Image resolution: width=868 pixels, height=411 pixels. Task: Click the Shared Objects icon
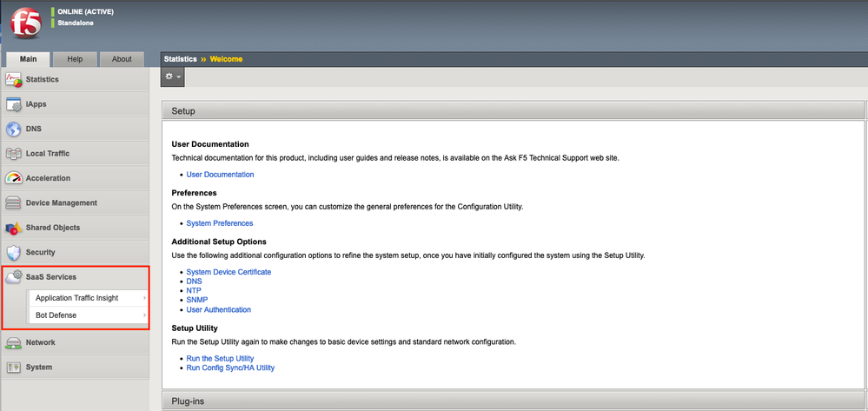13,228
